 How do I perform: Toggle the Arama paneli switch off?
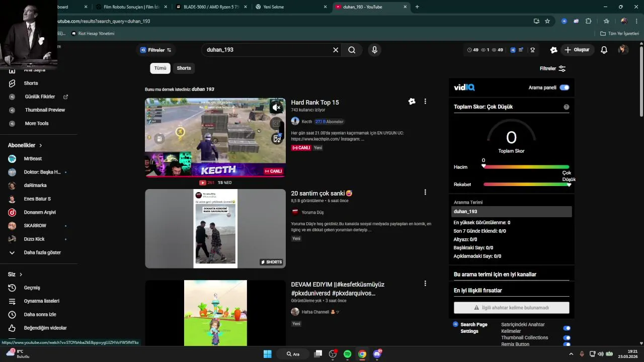(565, 87)
